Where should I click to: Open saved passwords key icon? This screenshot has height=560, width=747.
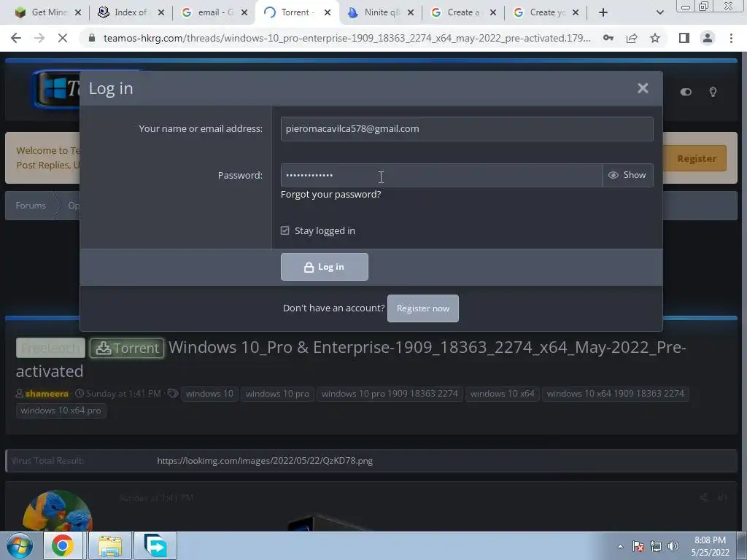pos(608,38)
